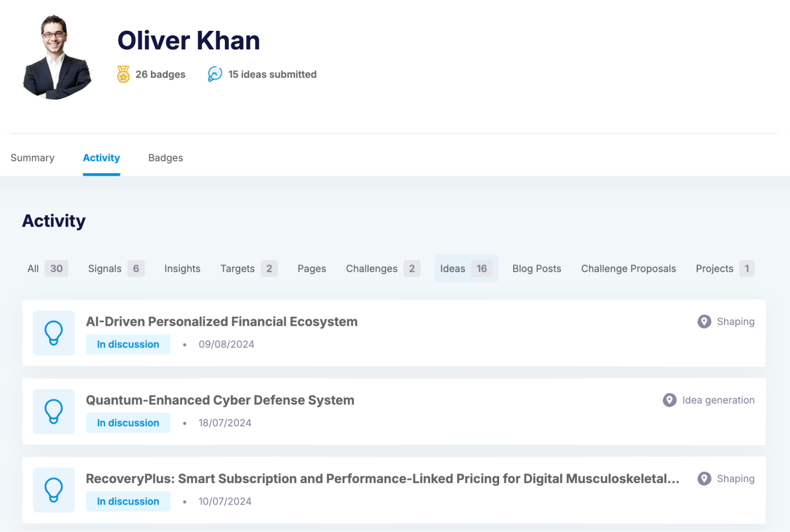Click location pin icon on RecoveryPlus row
Screen dimensions: 790x532
click(x=704, y=479)
